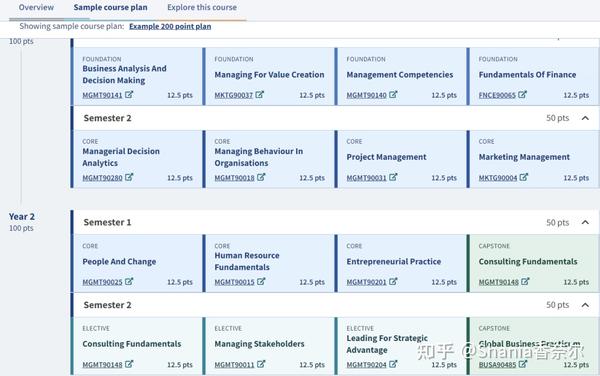Follow the MGMT90011 subject code link

point(234,365)
